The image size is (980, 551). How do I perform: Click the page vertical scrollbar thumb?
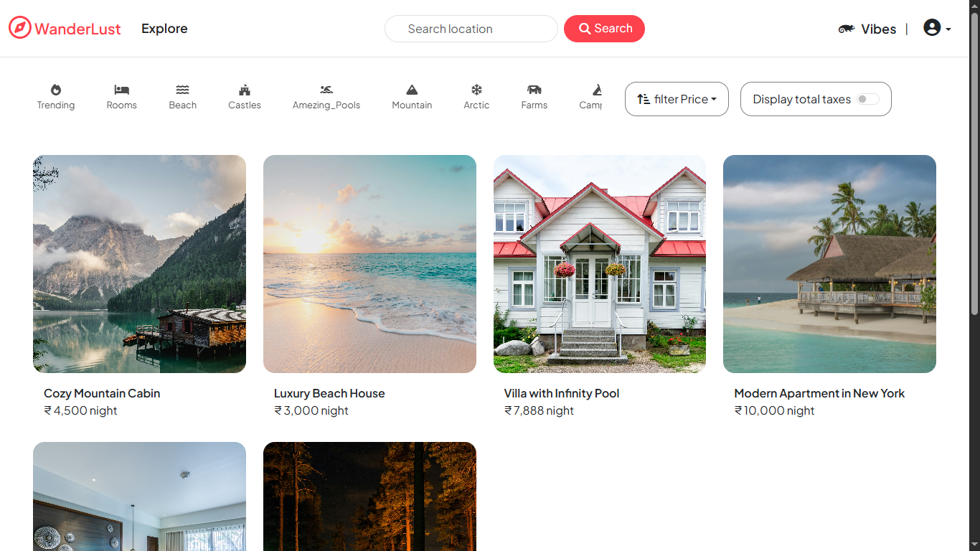click(x=974, y=163)
